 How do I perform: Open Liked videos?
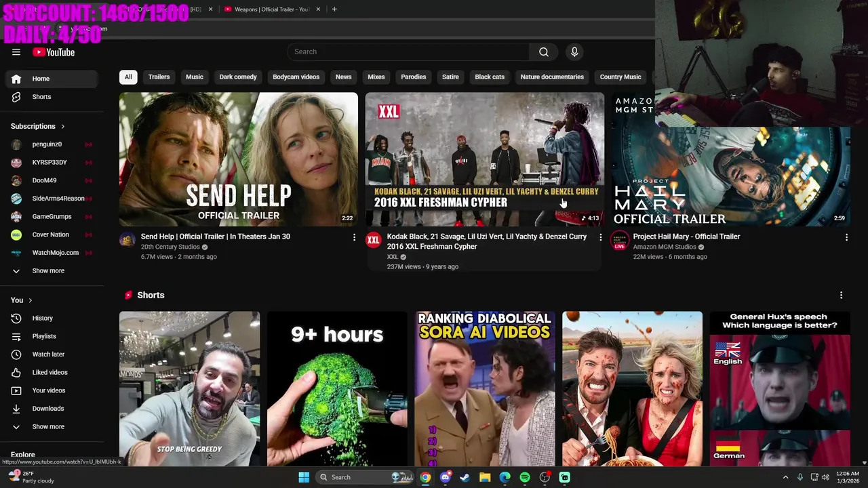pyautogui.click(x=52, y=372)
